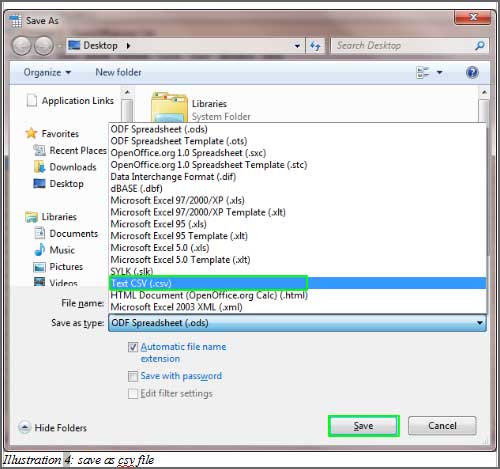Screen dimensions: 500x469
Task: Close the Save As dialog
Action: tap(472, 17)
